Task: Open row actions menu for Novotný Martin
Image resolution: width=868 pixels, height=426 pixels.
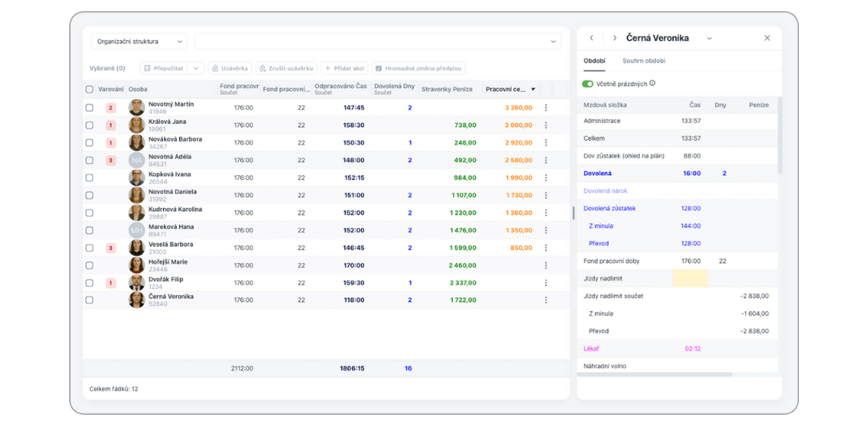Action: 546,108
